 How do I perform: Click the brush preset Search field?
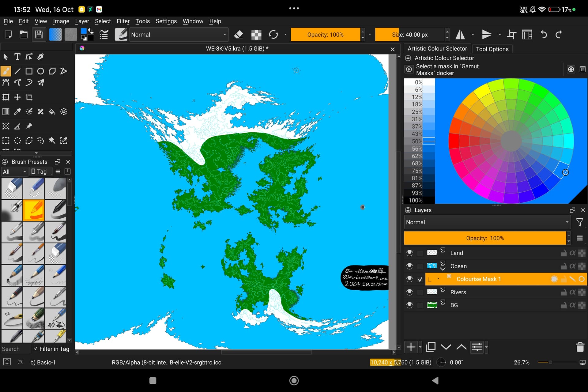pos(15,349)
